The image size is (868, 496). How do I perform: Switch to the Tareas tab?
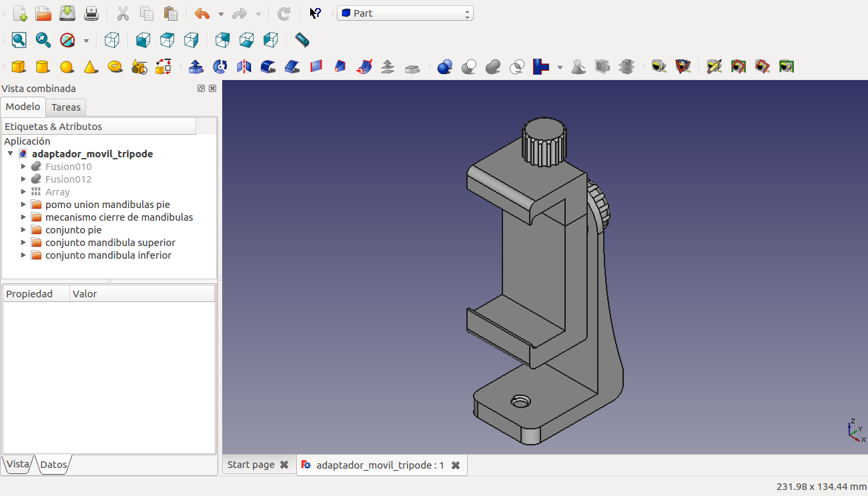[x=66, y=107]
